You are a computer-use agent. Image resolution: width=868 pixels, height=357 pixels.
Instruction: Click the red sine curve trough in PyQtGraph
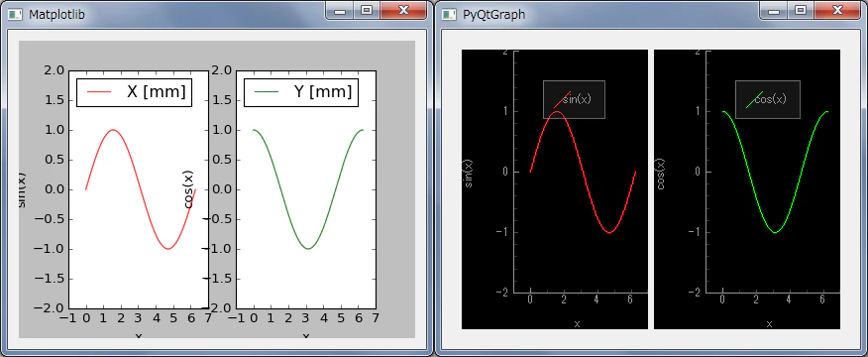click(609, 232)
